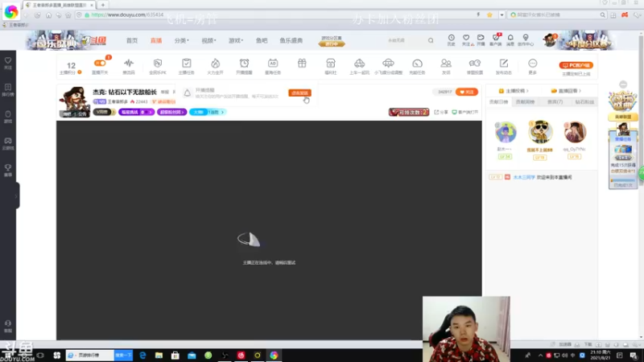Viewport: 644px width, 362px height.
Task: Open the trophy icon in left sidebar
Action: point(8,171)
